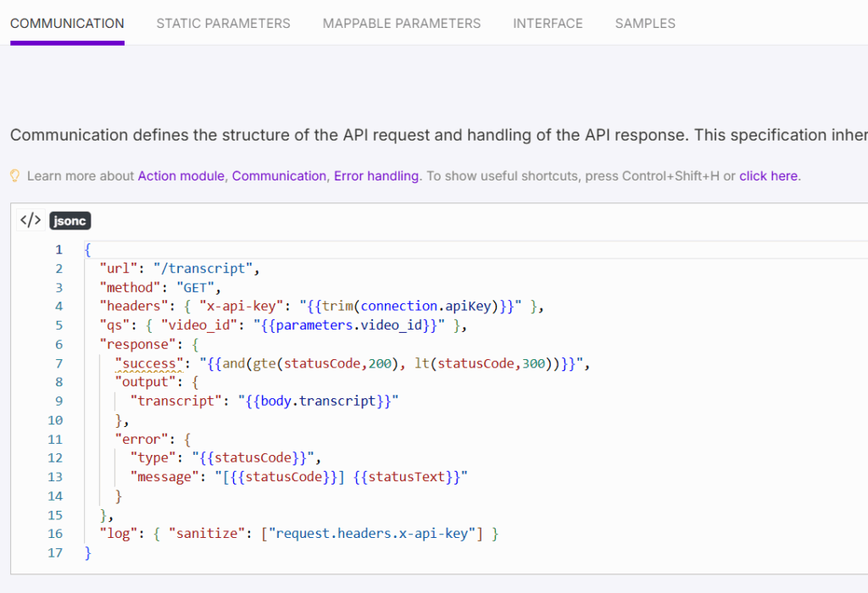Click the "x-api-key" header name on line 4
868x593 pixels.
click(242, 306)
